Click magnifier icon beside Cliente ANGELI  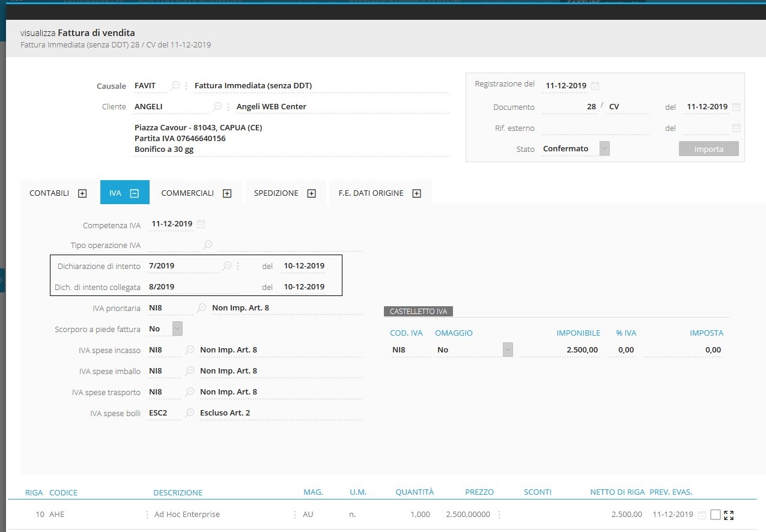(217, 107)
